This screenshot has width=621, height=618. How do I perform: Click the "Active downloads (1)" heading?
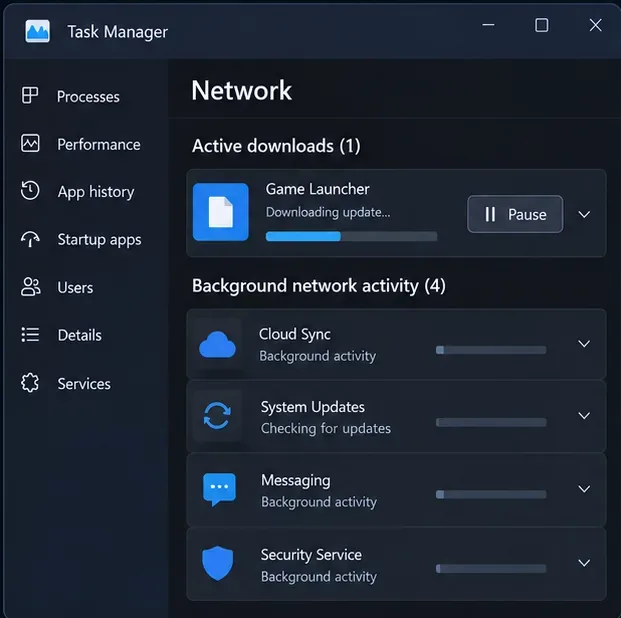coord(276,146)
